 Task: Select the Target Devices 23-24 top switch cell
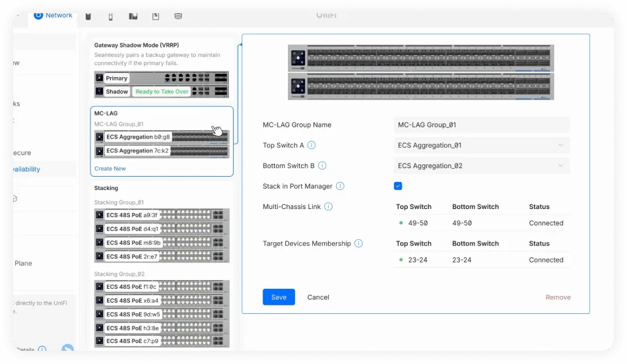[x=418, y=260]
